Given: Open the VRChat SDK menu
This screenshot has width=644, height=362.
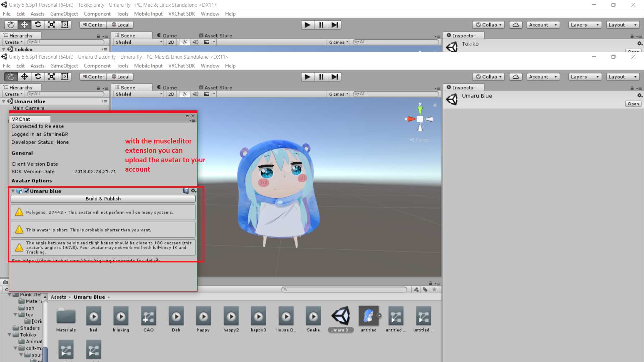Looking at the screenshot, I should tap(181, 66).
